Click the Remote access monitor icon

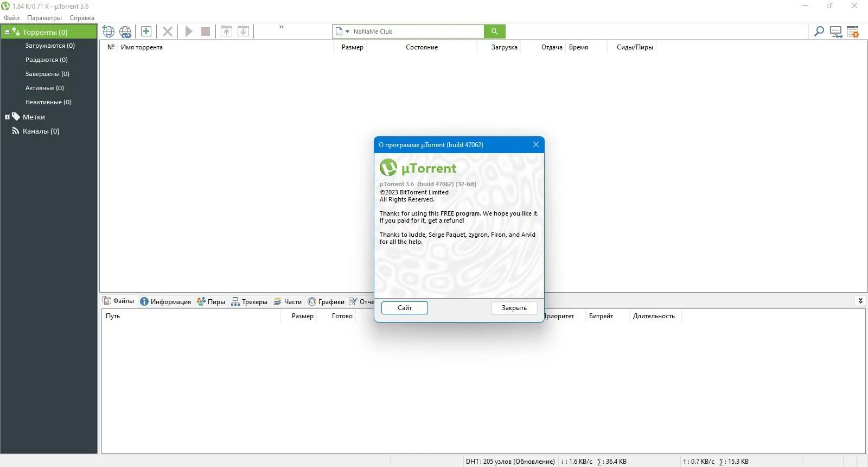(x=836, y=32)
